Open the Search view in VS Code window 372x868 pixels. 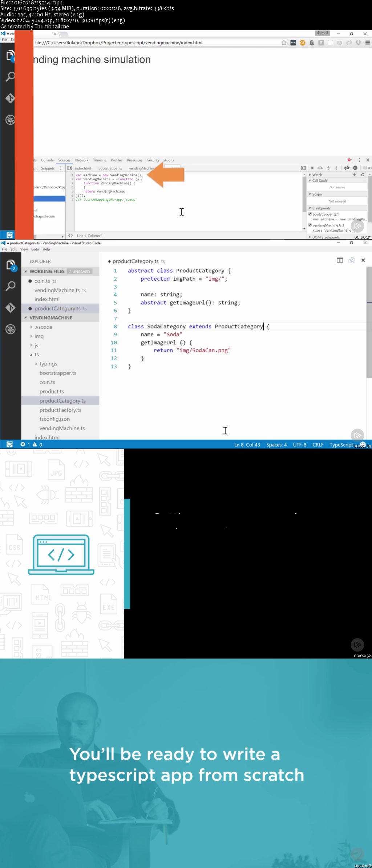11,286
